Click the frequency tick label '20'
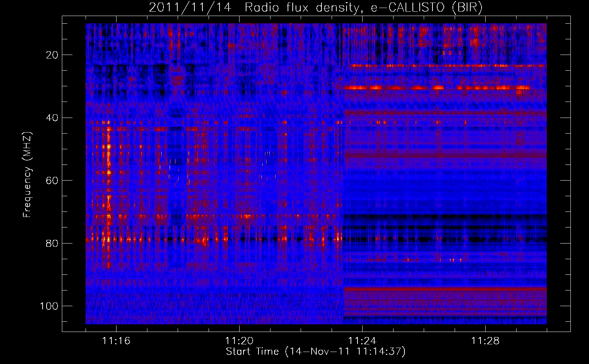The width and height of the screenshot is (589, 364). 52,55
